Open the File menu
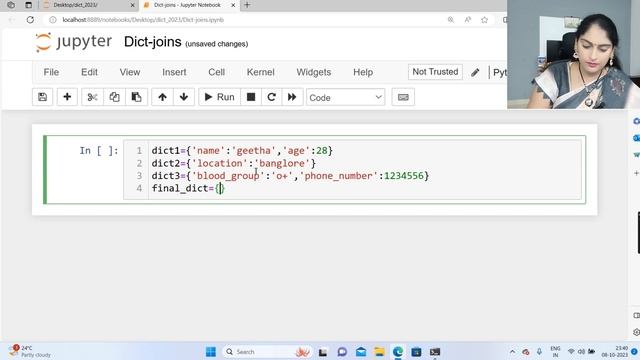640x360 pixels. (51, 72)
